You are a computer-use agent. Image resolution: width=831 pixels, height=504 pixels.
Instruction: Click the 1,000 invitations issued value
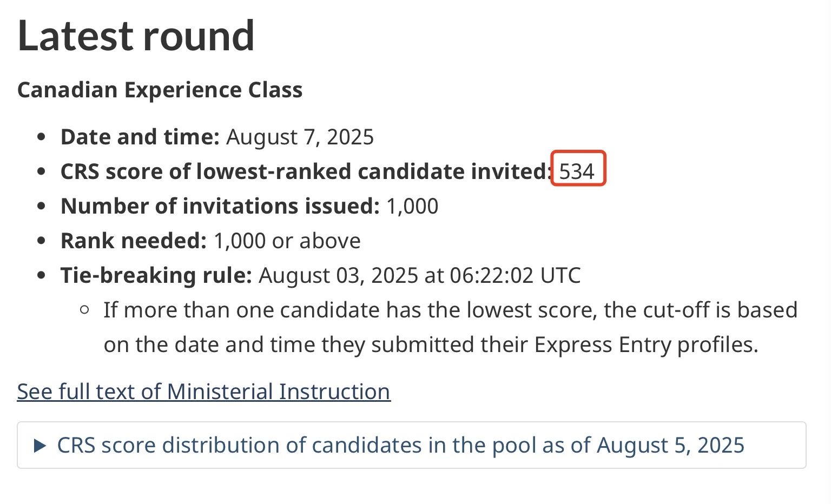(412, 206)
